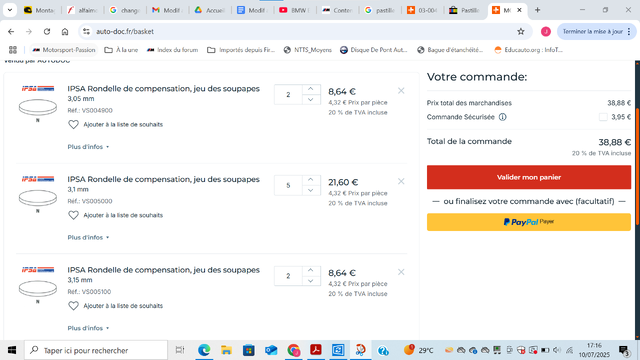Viewport: 640px width, 360px height.
Task: Remove the 3,05 mm item from basket
Action: pyautogui.click(x=401, y=91)
